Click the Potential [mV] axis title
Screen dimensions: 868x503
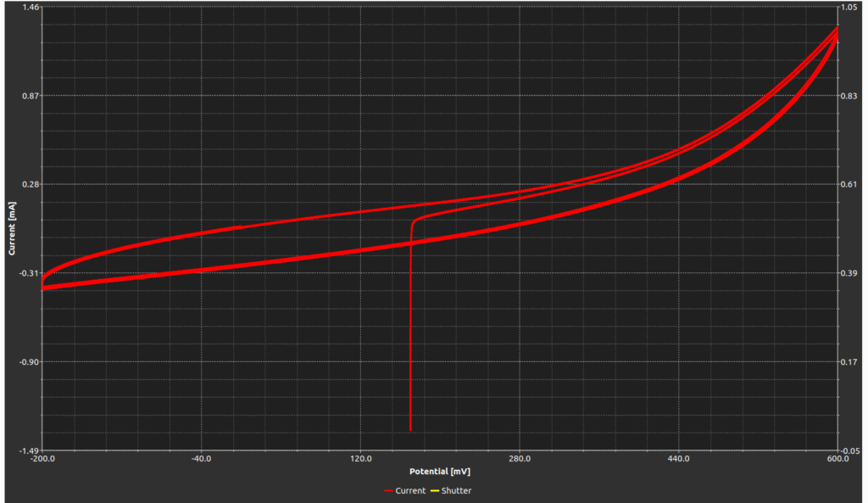tap(440, 472)
